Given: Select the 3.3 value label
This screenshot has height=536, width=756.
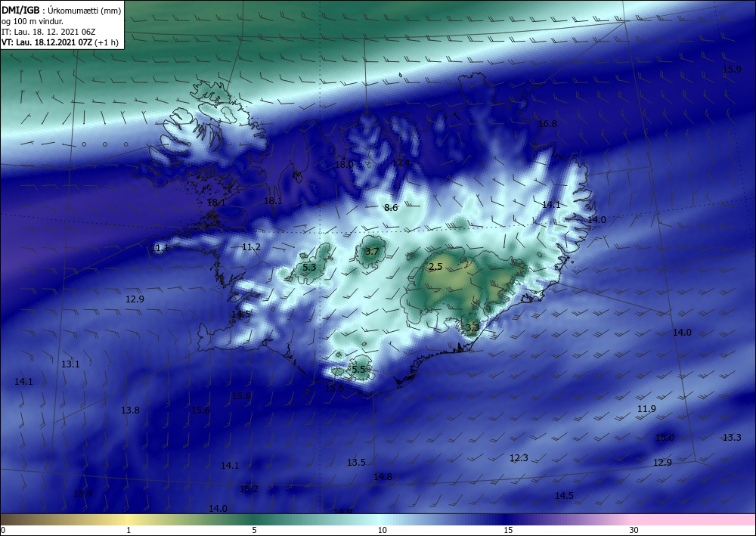Looking at the screenshot, I should pyautogui.click(x=472, y=328).
